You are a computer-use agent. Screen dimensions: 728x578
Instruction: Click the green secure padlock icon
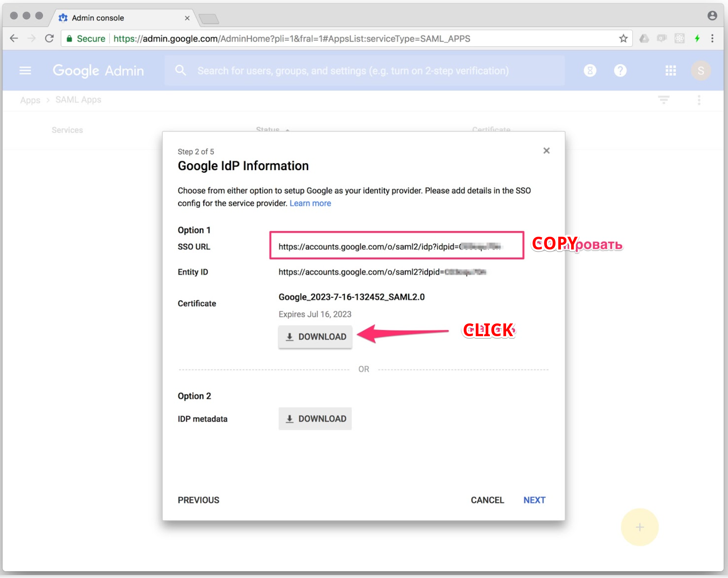[x=69, y=39]
